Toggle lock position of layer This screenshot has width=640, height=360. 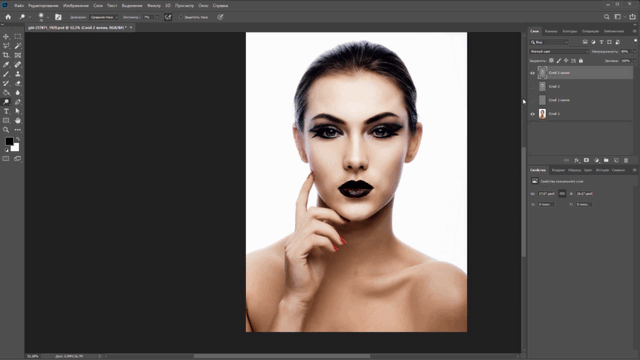(x=566, y=60)
